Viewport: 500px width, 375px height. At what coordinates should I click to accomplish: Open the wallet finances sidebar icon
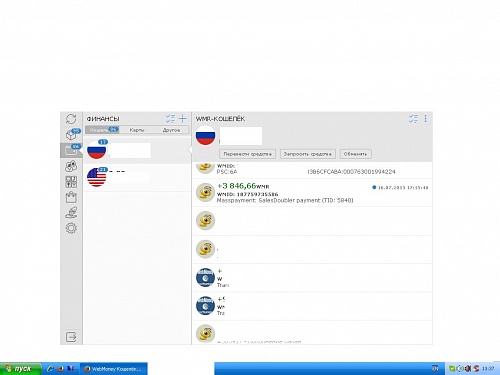click(x=71, y=150)
